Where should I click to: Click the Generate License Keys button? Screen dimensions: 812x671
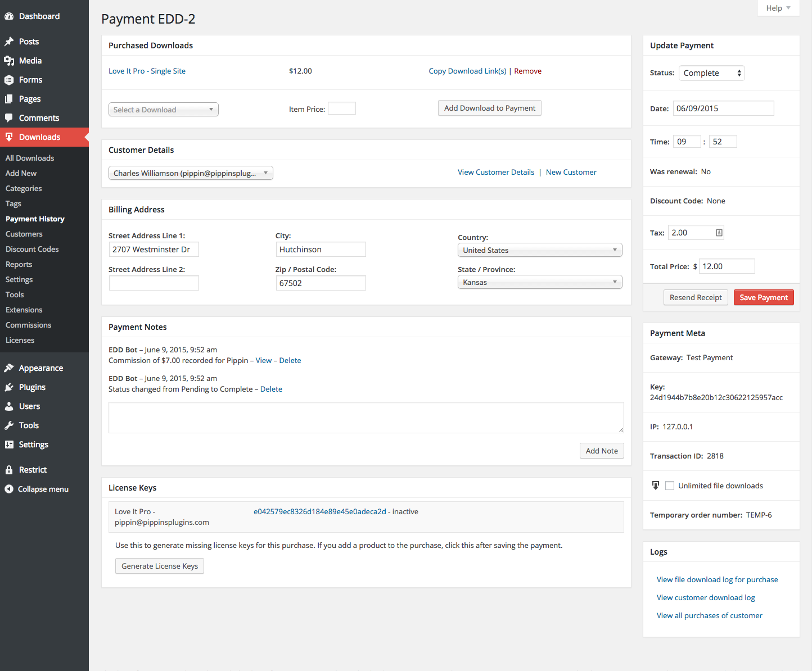160,566
